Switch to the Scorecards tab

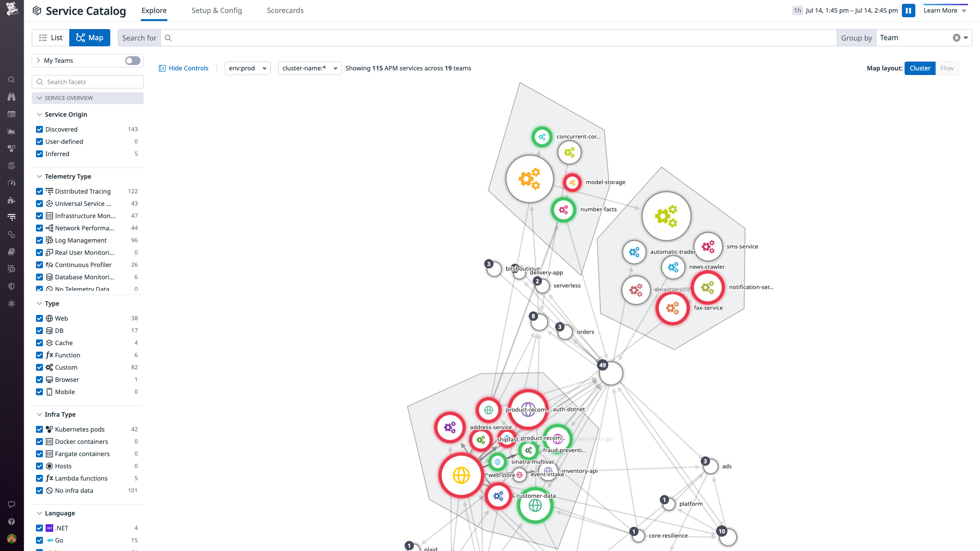(x=285, y=10)
